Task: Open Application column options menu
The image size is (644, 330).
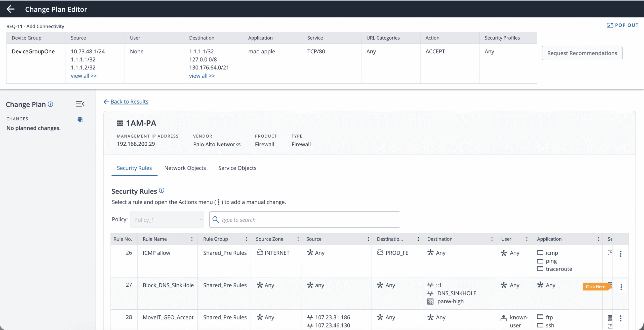Action: point(599,239)
